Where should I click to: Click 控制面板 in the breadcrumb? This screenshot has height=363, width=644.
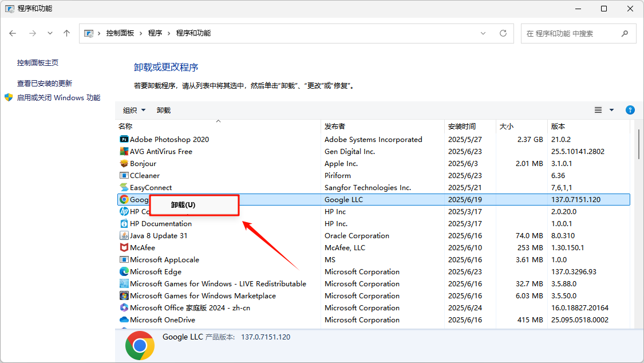(120, 33)
